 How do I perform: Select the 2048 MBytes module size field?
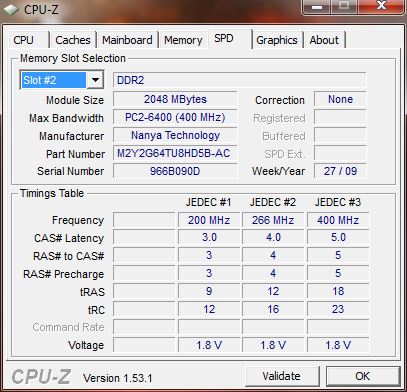(175, 99)
